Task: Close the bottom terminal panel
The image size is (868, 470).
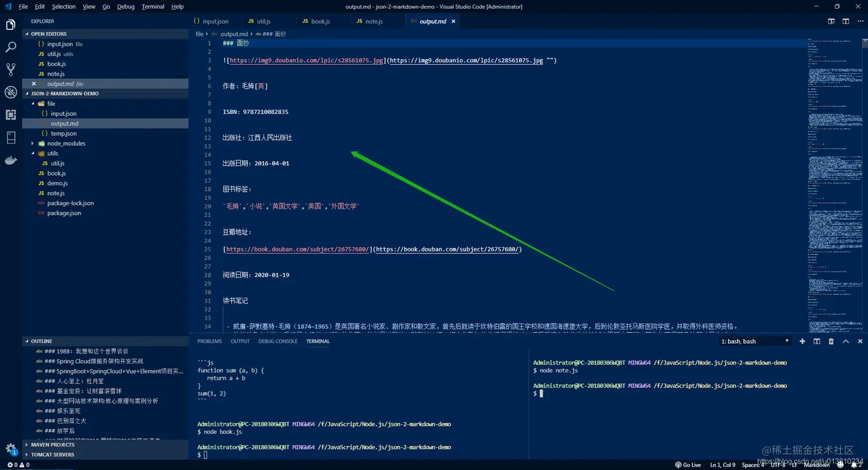Action: click(860, 341)
